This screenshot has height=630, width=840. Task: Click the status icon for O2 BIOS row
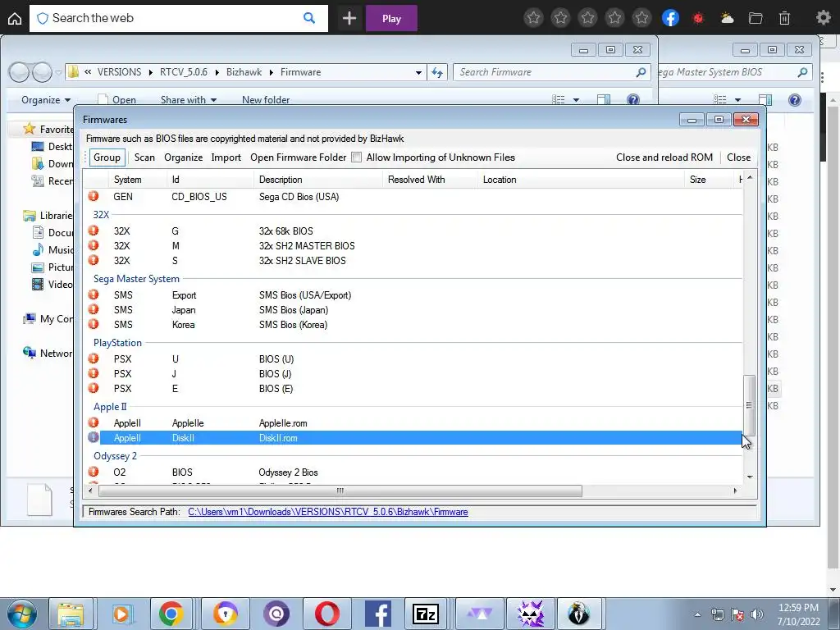[x=94, y=472]
